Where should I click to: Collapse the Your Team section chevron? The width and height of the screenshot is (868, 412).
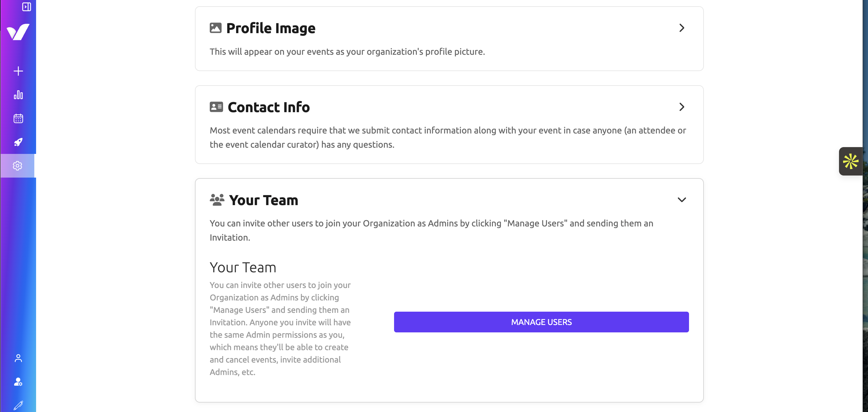682,200
